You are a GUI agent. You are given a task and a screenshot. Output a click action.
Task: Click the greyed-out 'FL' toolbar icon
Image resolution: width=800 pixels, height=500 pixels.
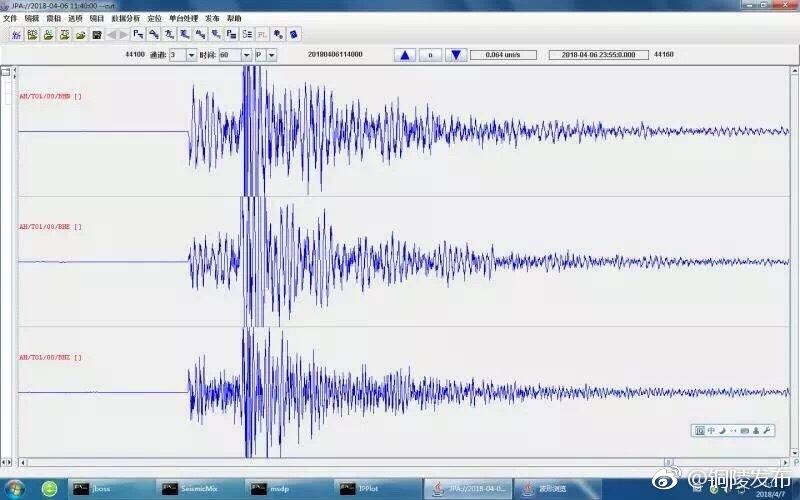(x=262, y=34)
